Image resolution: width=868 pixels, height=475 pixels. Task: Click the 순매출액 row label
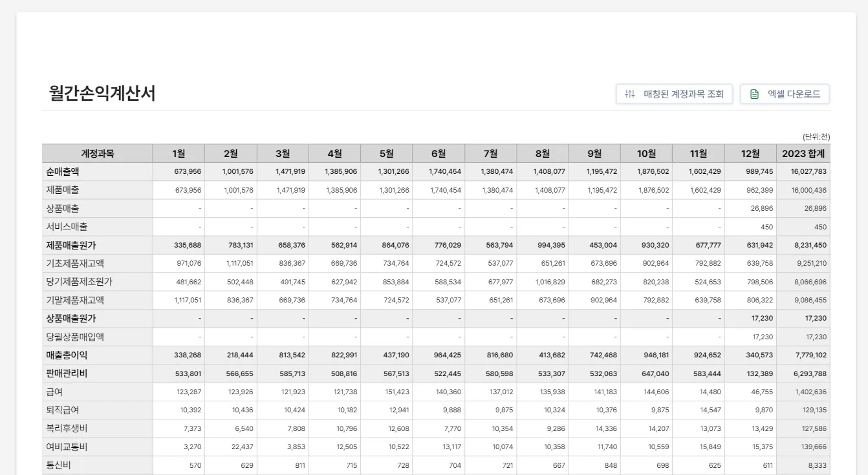coord(63,172)
